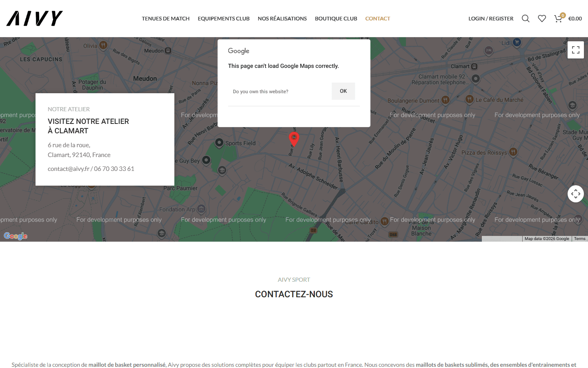Click 'Do you own this website?' link
The height and width of the screenshot is (368, 588).
pyautogui.click(x=261, y=92)
